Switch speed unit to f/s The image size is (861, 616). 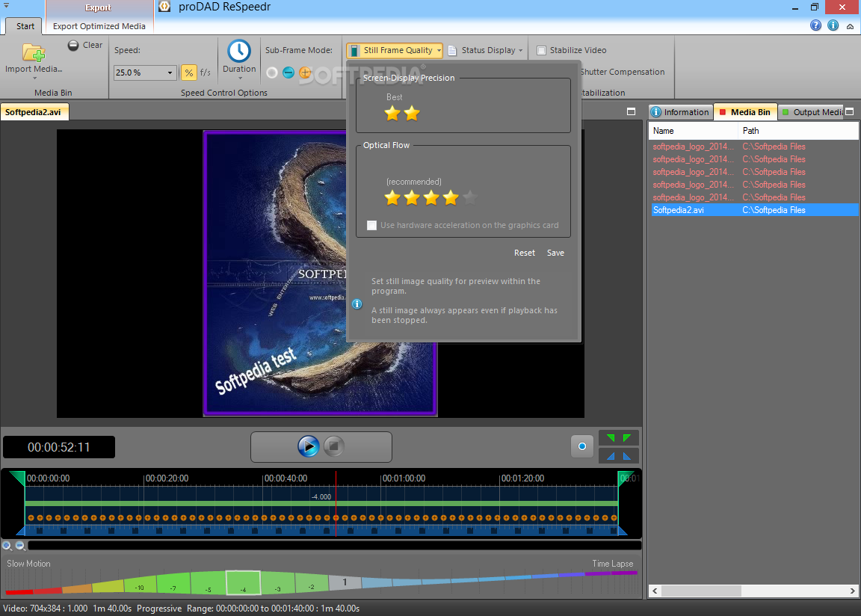pyautogui.click(x=205, y=73)
